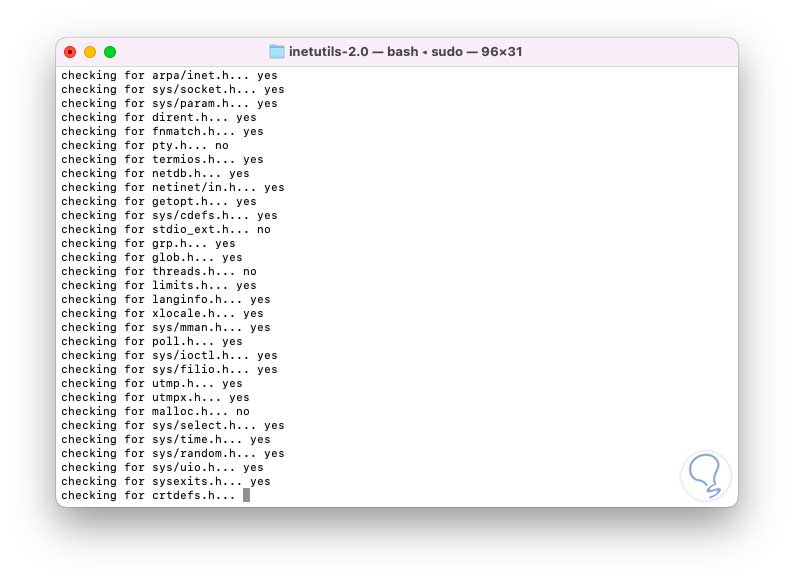Click the line 'checking for termios.h... yes'
794x581 pixels.
[x=163, y=160]
